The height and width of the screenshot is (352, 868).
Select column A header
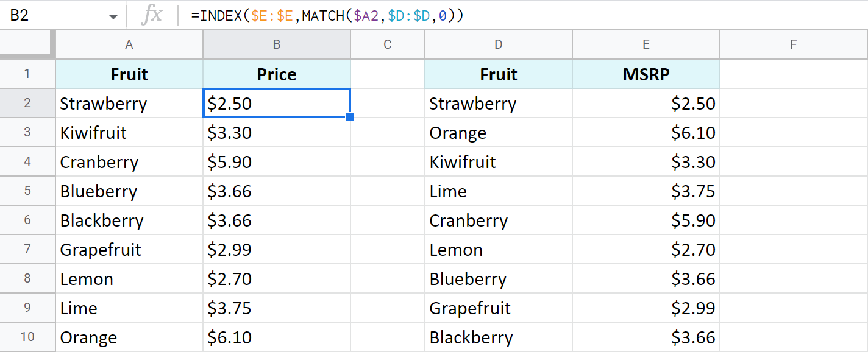point(129,44)
